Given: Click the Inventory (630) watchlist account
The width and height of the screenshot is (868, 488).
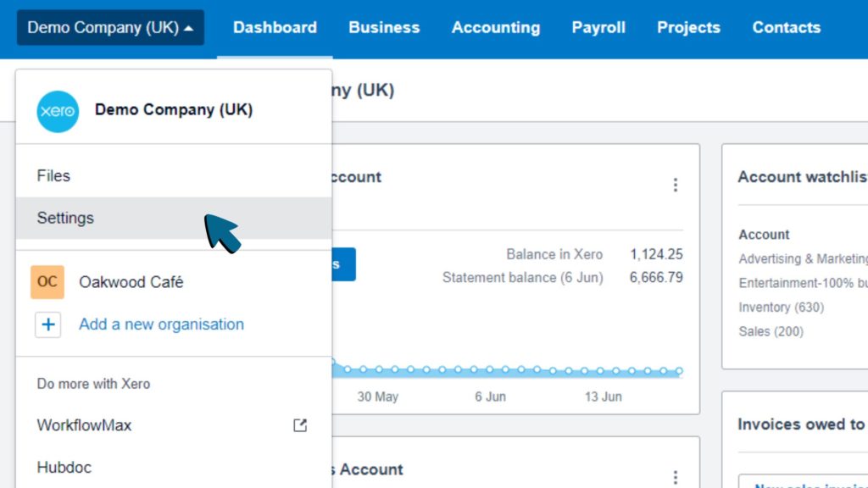Looking at the screenshot, I should (x=781, y=307).
